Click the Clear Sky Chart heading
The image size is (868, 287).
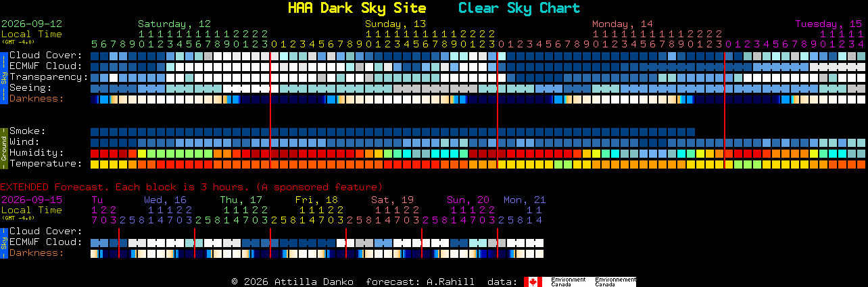click(519, 8)
